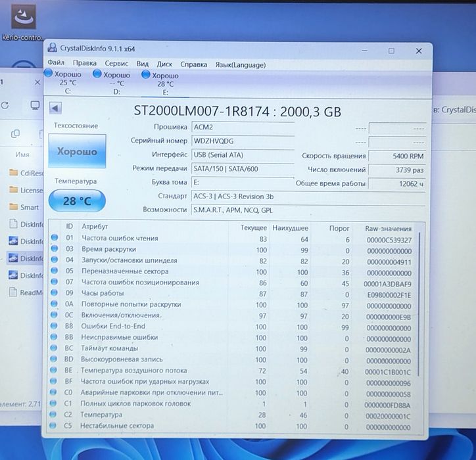Image resolution: width=476 pixels, height=460 pixels.
Task: Click the previous disk arrow button
Action: pos(55,108)
